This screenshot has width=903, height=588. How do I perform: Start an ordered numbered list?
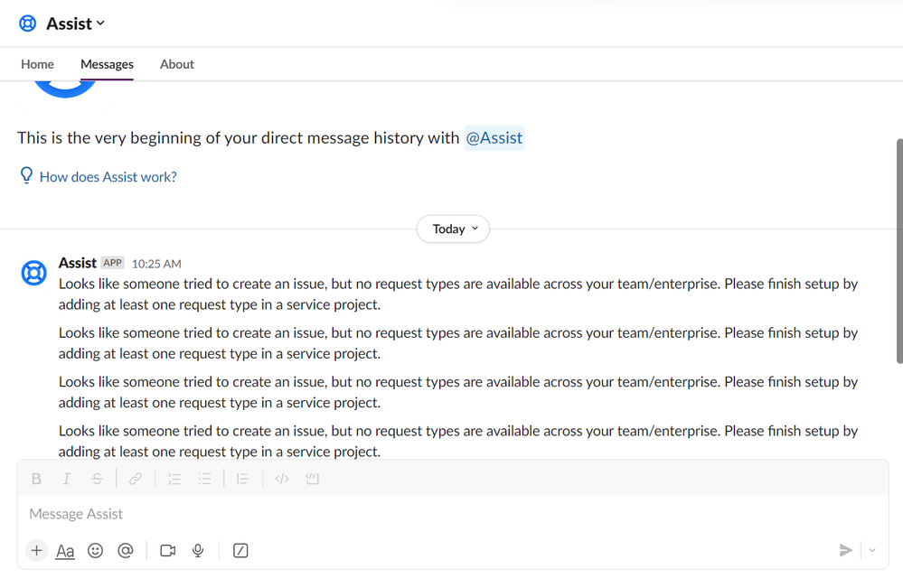[174, 479]
